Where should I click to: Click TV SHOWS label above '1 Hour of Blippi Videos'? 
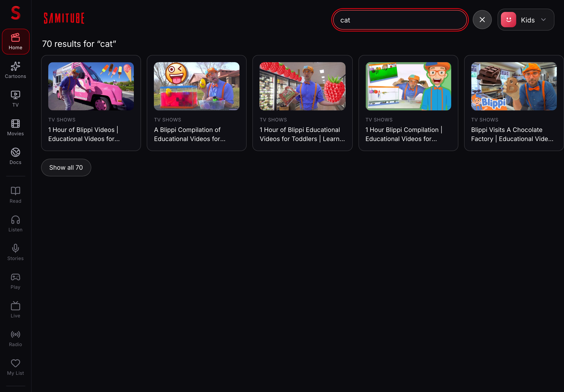click(x=62, y=120)
